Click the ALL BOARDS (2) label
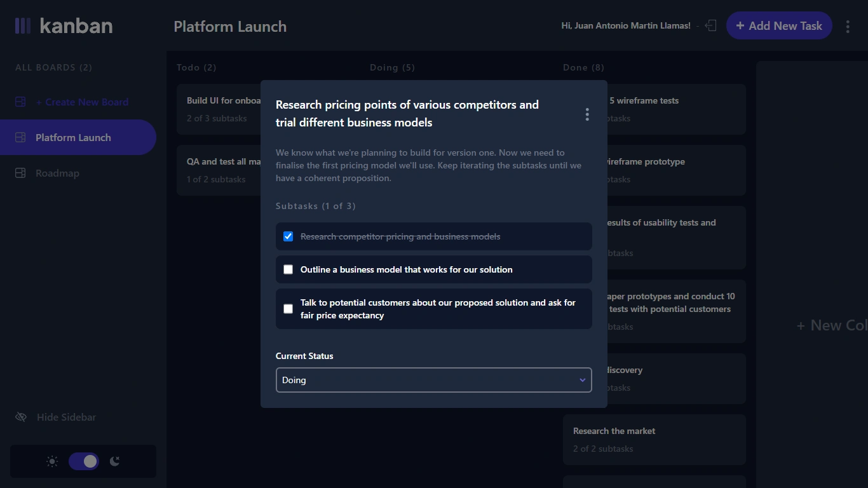 pos(53,67)
